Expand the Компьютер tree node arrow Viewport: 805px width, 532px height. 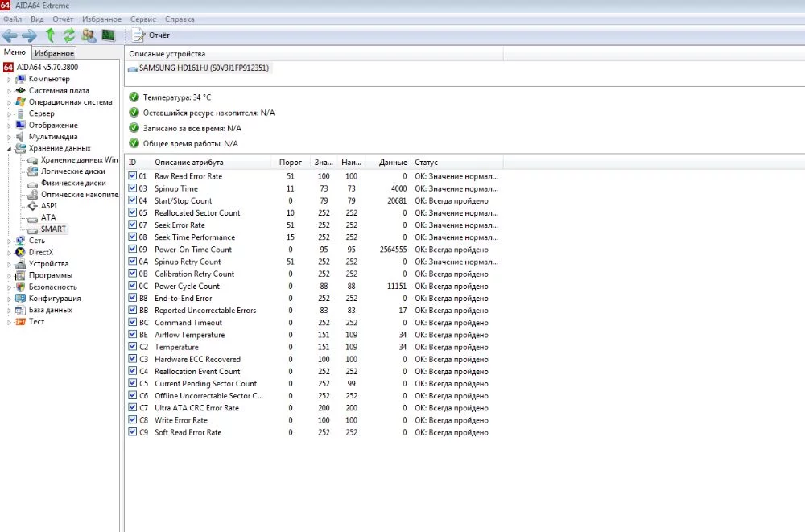9,79
